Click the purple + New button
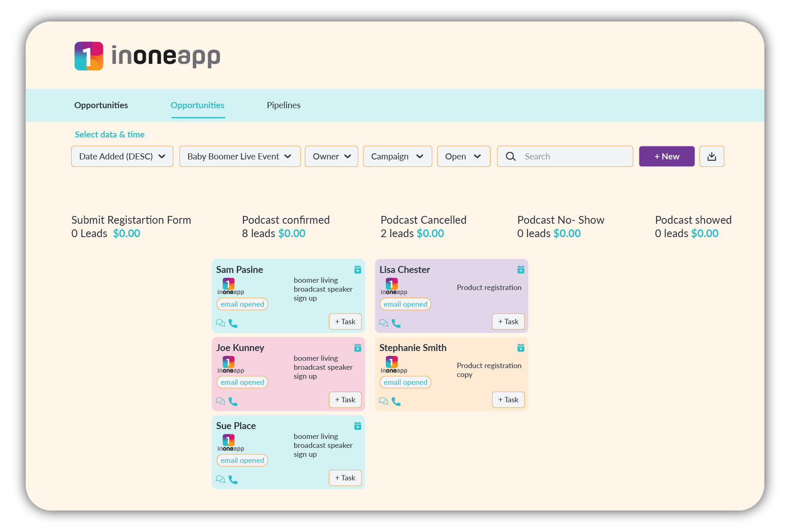This screenshot has width=790, height=532. click(x=667, y=157)
